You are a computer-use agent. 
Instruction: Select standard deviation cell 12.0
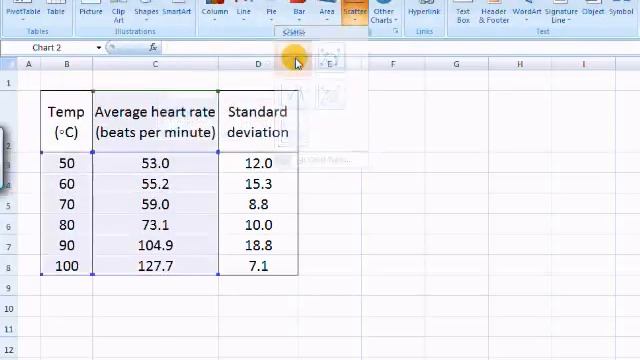click(258, 163)
